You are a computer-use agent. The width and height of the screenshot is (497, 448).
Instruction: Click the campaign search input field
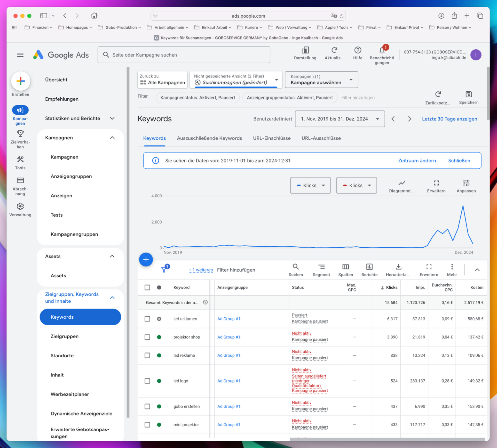pos(184,55)
